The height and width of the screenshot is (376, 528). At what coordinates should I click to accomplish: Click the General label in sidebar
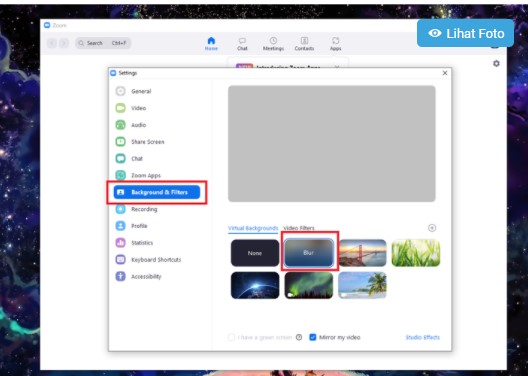click(x=141, y=91)
